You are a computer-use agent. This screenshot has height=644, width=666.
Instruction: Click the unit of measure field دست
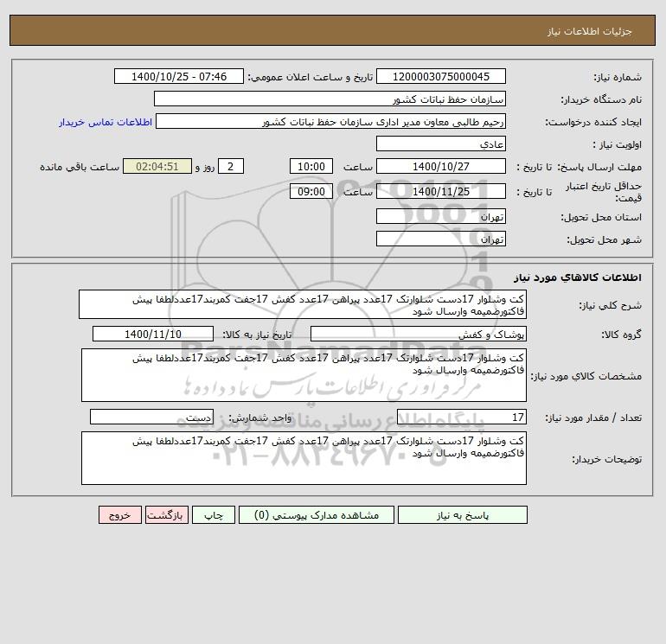click(151, 417)
